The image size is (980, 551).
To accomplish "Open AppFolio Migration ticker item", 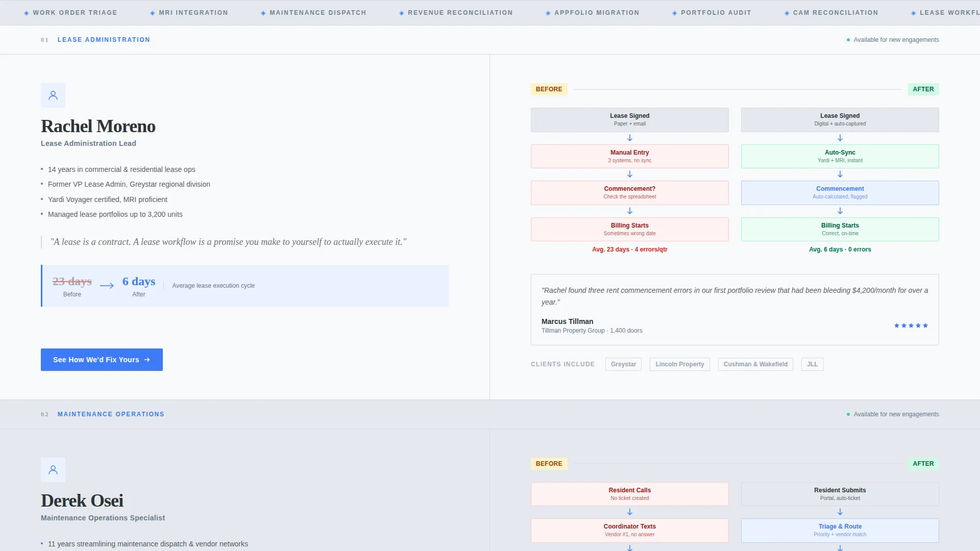I will tap(593, 13).
